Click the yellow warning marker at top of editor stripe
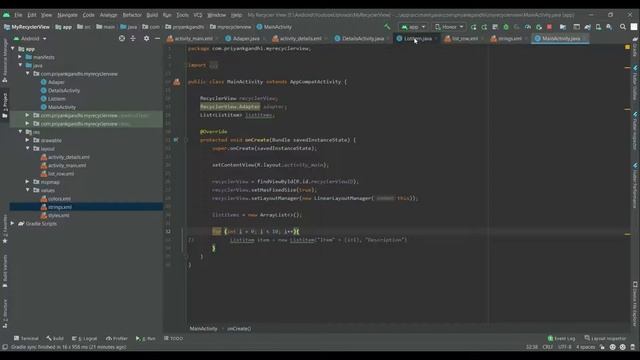 pyautogui.click(x=627, y=48)
